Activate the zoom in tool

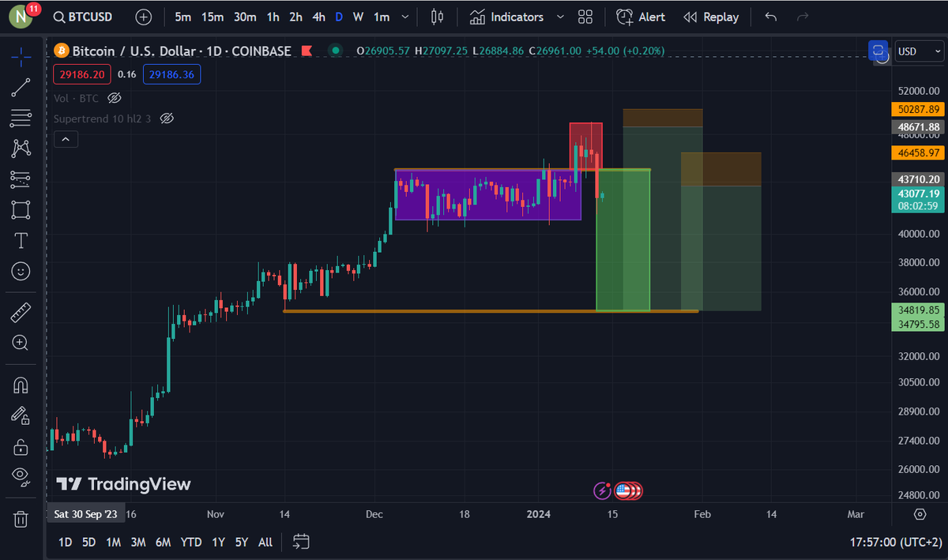pos(21,343)
